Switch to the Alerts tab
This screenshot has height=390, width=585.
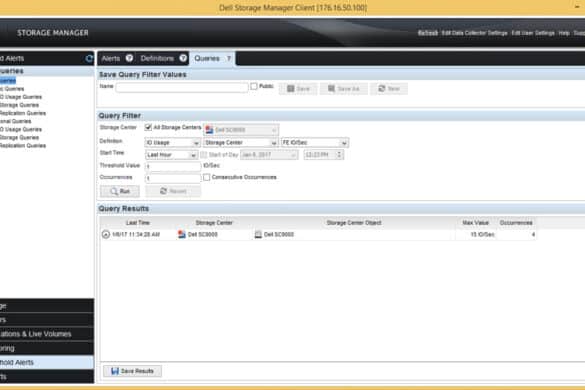tap(111, 59)
